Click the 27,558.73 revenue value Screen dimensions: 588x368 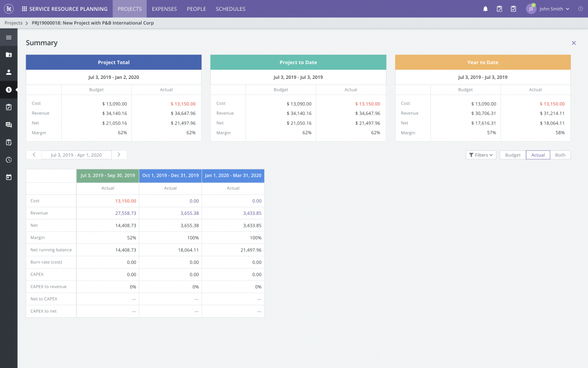126,213
